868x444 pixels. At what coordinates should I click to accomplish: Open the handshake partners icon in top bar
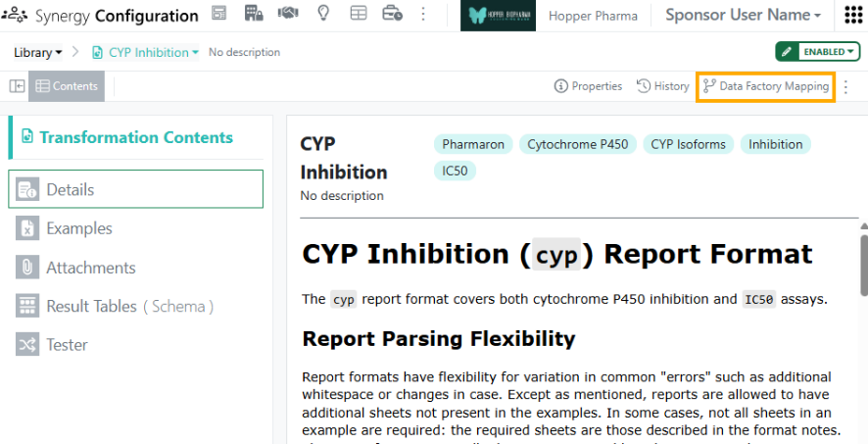coord(288,14)
